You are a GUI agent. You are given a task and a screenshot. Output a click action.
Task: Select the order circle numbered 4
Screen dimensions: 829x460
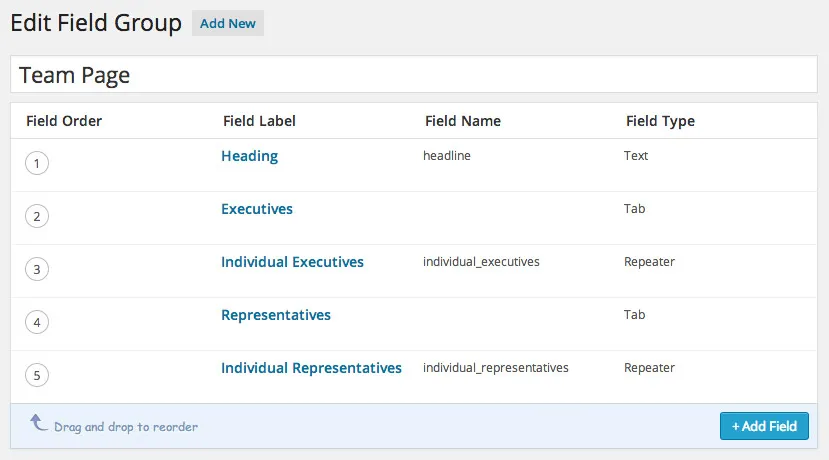37,322
